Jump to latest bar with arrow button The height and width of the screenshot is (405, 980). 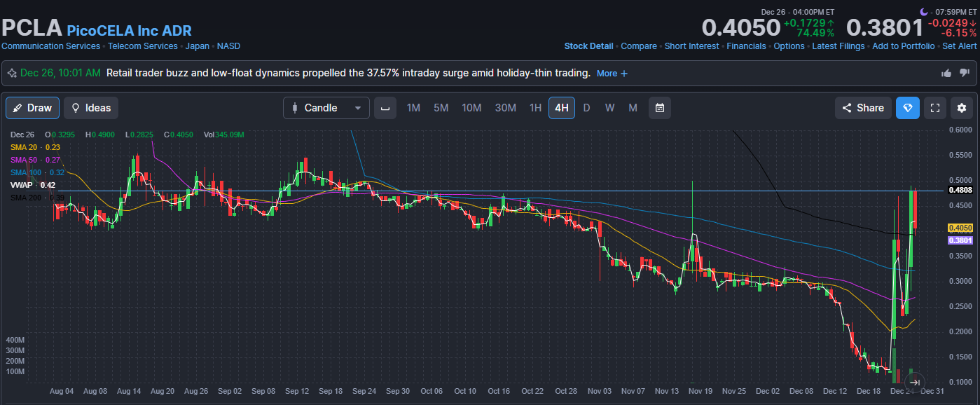tap(915, 382)
